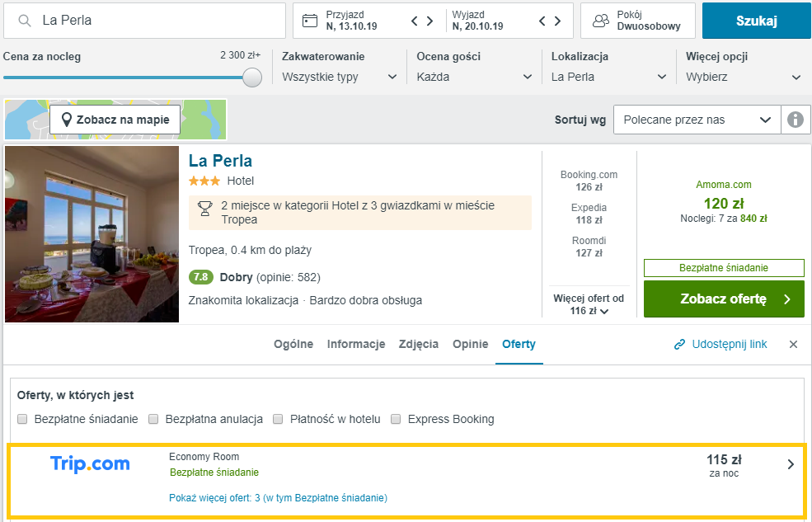This screenshot has height=522, width=812.
Task: Open Sortuj wg sort dropdown
Action: point(697,120)
